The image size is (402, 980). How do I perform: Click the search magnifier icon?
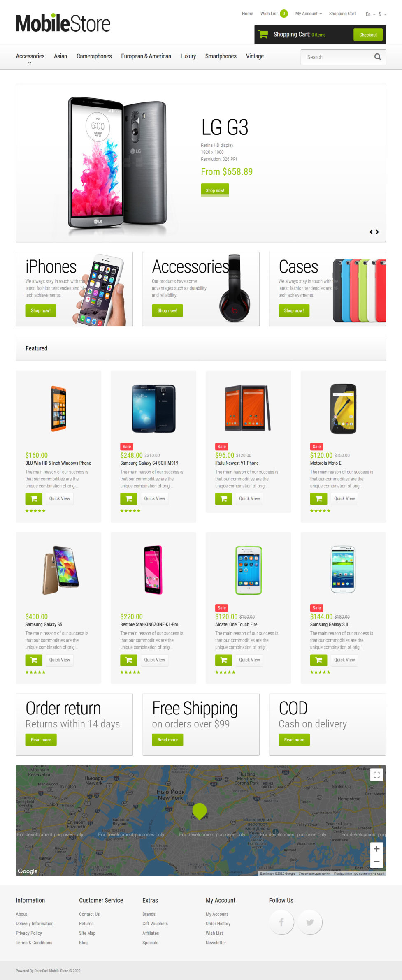coord(377,57)
